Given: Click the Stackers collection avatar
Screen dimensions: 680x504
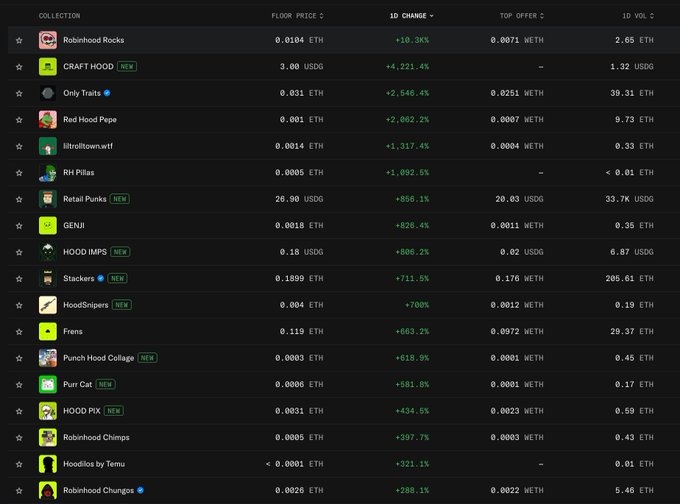Looking at the screenshot, I should pos(48,278).
